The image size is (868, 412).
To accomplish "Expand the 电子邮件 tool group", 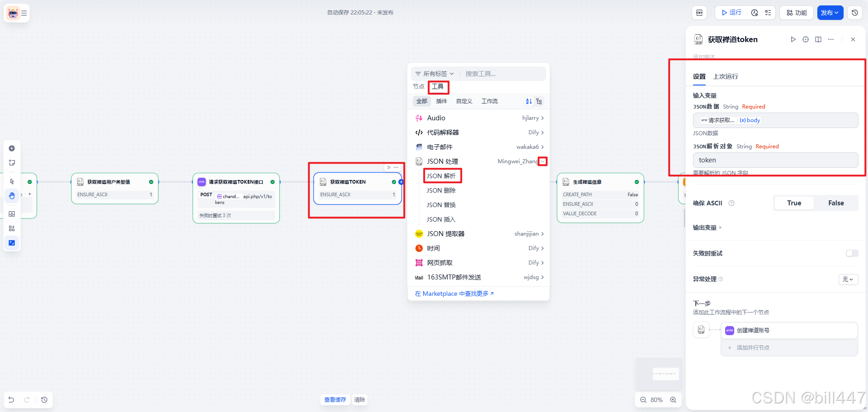I will (x=479, y=147).
